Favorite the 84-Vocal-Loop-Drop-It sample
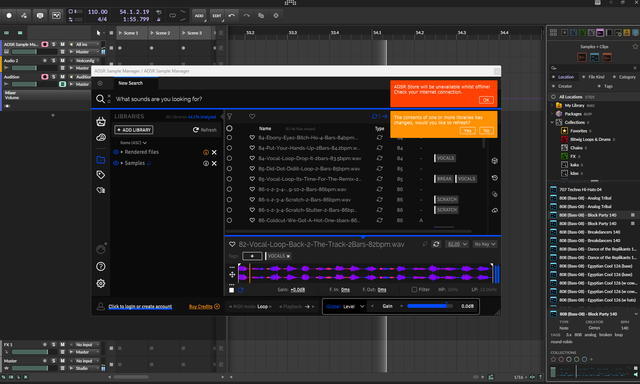The image size is (640, 384). [x=252, y=158]
